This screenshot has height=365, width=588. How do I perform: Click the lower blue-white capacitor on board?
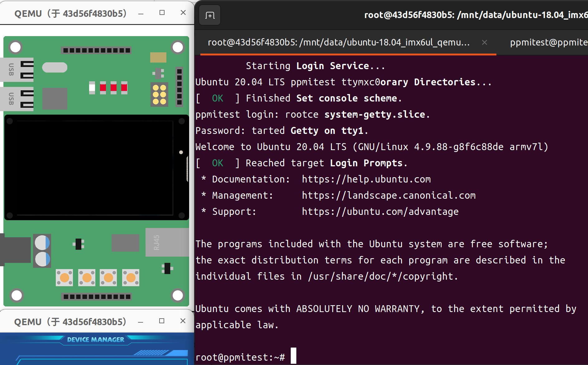42,259
